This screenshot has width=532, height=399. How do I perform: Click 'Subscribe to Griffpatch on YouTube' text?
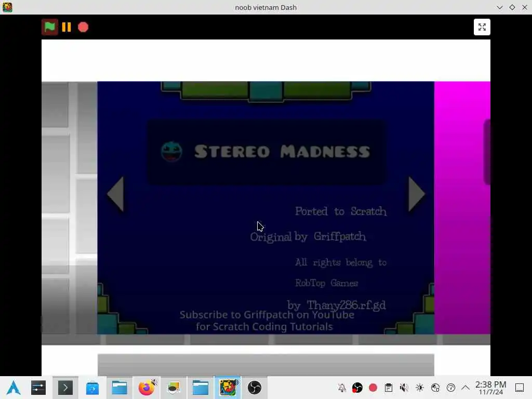tap(267, 315)
